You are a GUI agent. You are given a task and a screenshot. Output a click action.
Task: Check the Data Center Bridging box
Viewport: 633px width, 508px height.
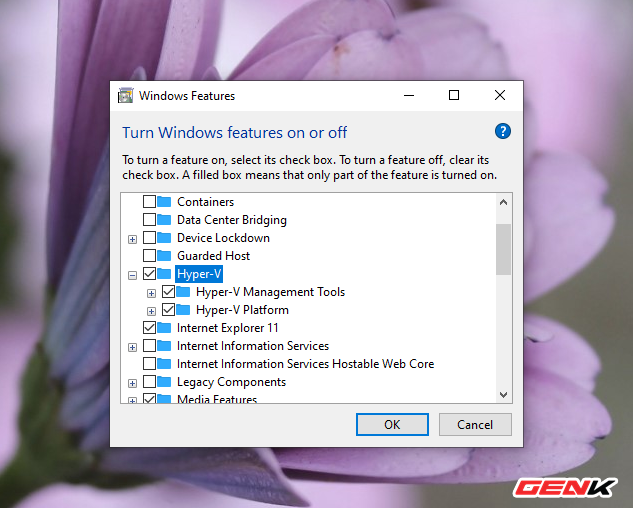pyautogui.click(x=149, y=220)
